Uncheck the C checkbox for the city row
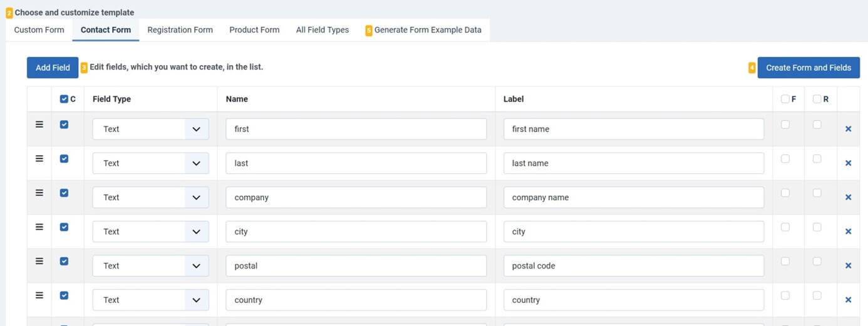Viewport: 868px width, 326px height. click(64, 227)
